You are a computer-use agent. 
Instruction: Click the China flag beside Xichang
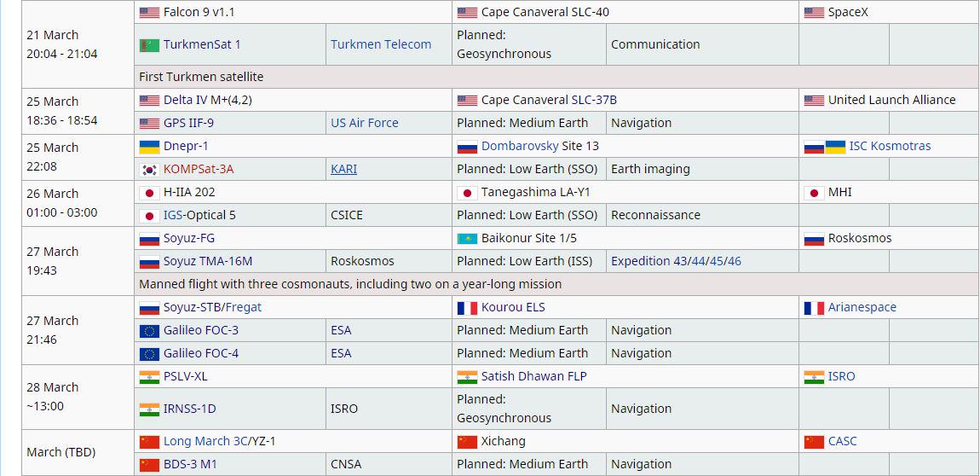[467, 442]
